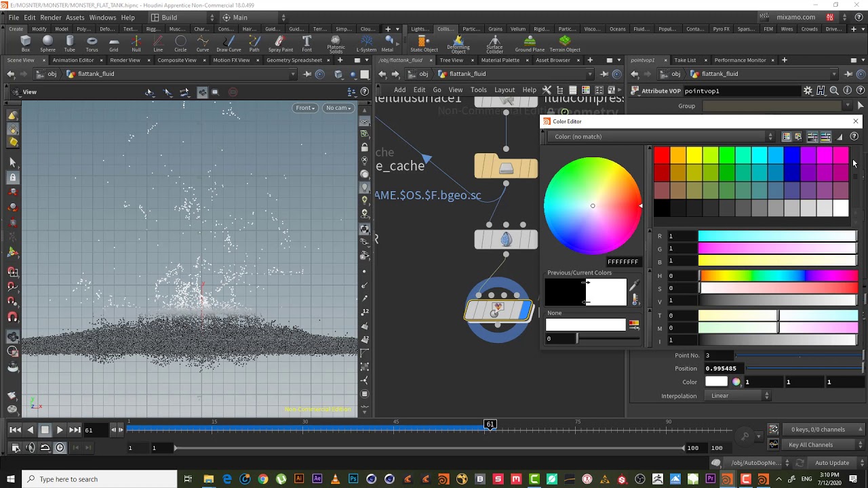This screenshot has width=868, height=488.
Task: Open the No cam dropdown
Action: pos(338,108)
